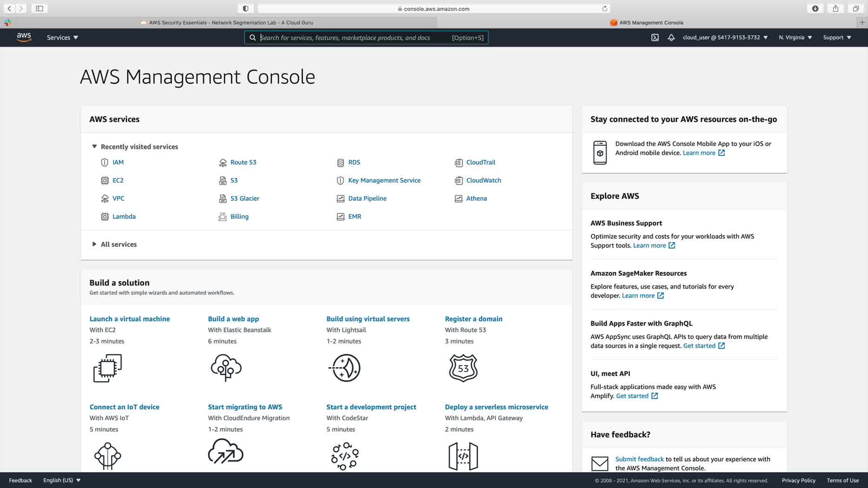Viewport: 868px width, 488px height.
Task: Click the Lightsail compass icon
Action: [x=345, y=368]
